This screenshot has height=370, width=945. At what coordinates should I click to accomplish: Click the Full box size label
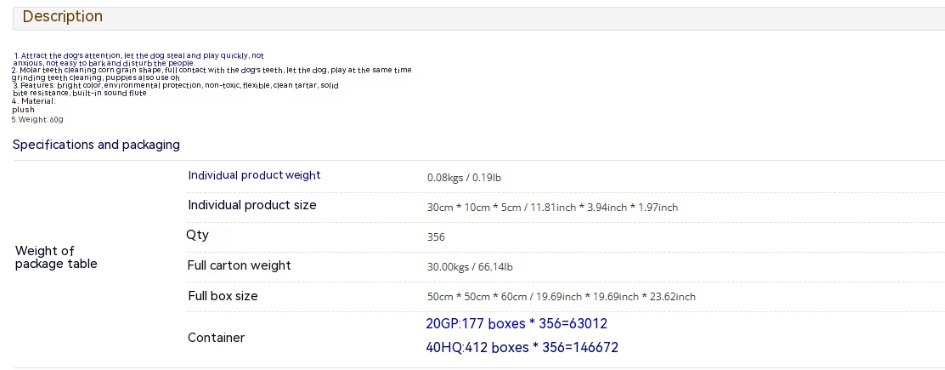pos(222,296)
